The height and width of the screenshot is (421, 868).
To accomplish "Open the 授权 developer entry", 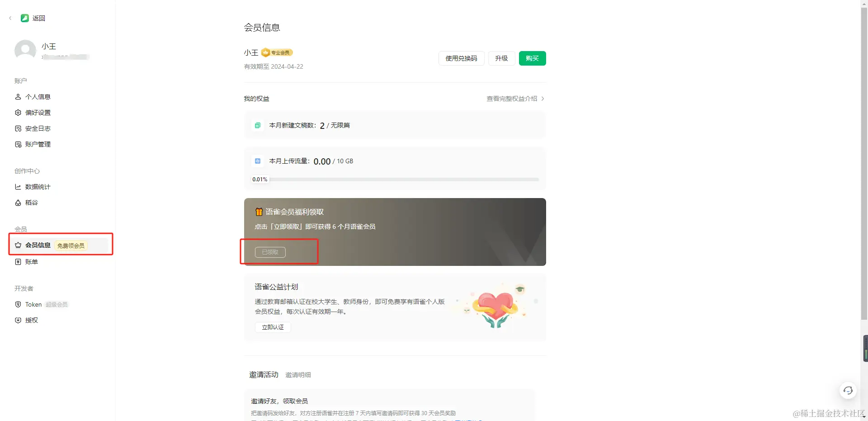I will click(x=32, y=320).
